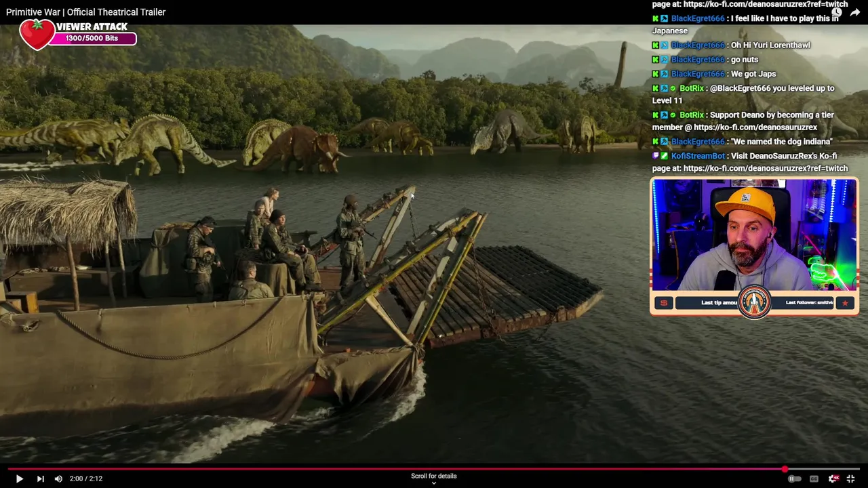The height and width of the screenshot is (488, 868).
Task: Click the star icon beside last follower
Action: coord(845,303)
